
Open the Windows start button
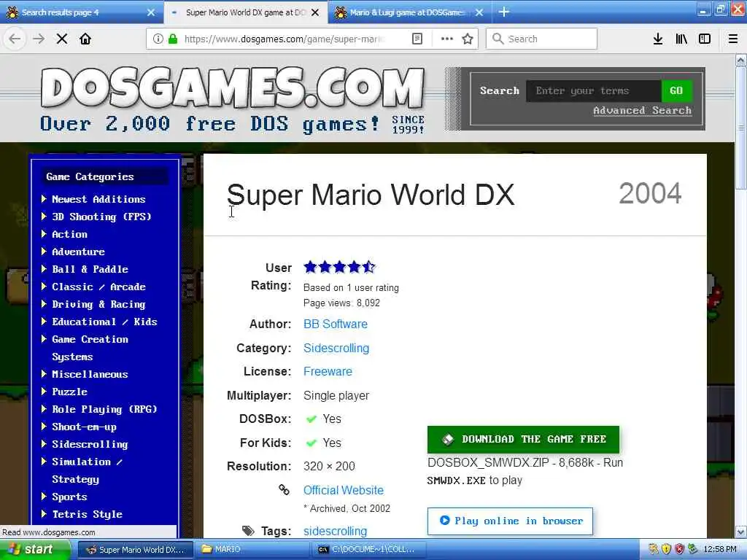35,550
